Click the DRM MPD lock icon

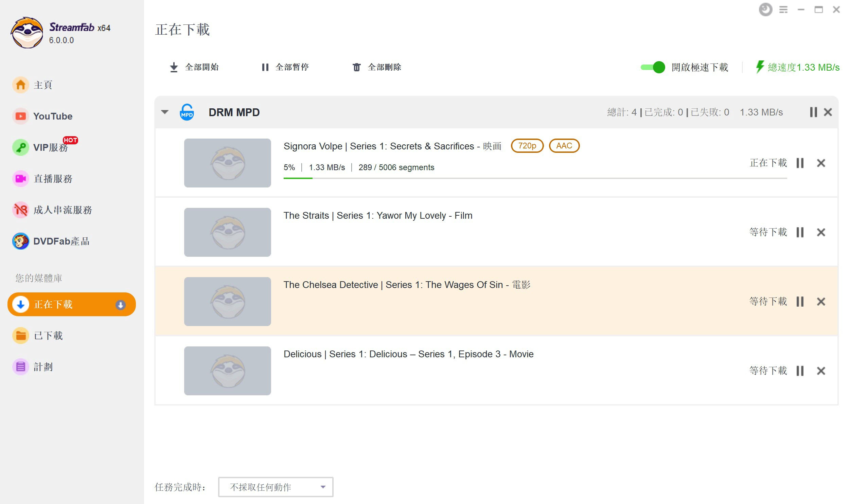[x=187, y=112]
